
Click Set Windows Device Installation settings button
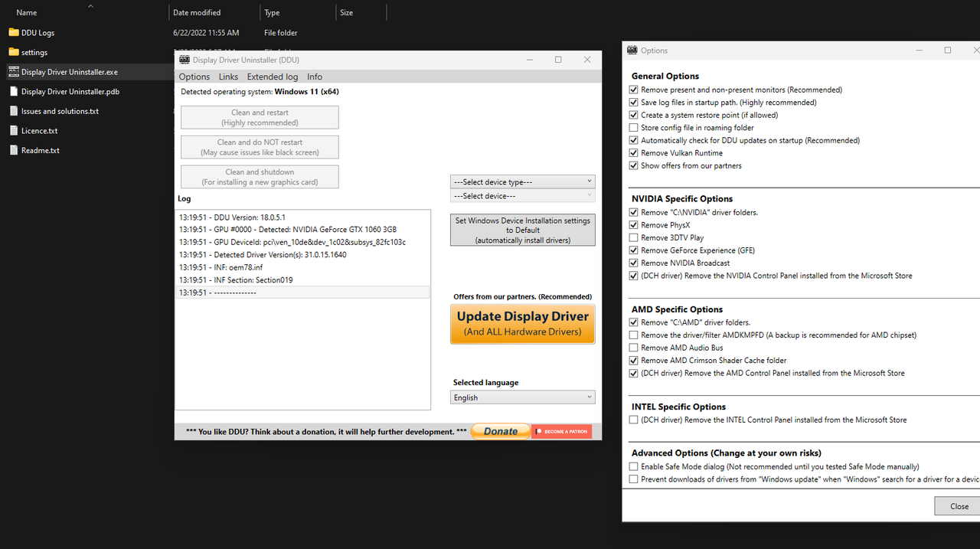click(x=523, y=230)
